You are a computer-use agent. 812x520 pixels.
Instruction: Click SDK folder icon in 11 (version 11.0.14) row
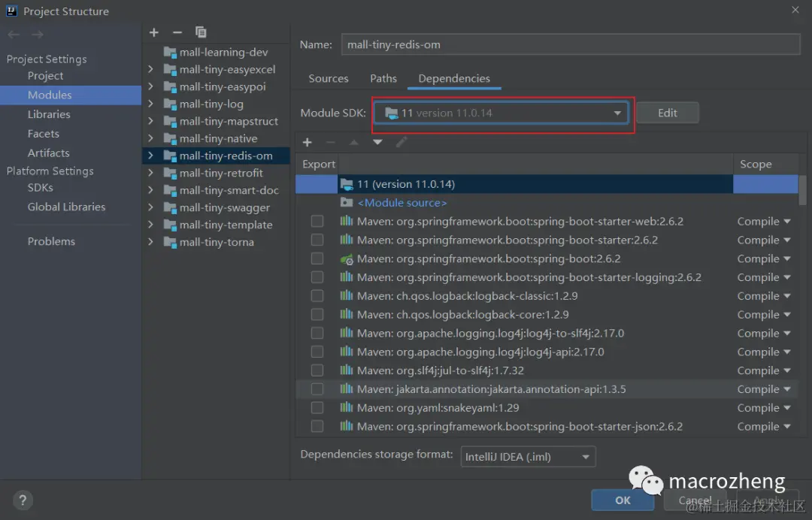(347, 184)
